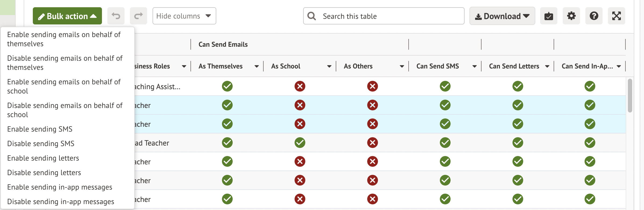Open the Can Send Letters column menu arrow
Screen dimensions: 644x210
click(547, 66)
